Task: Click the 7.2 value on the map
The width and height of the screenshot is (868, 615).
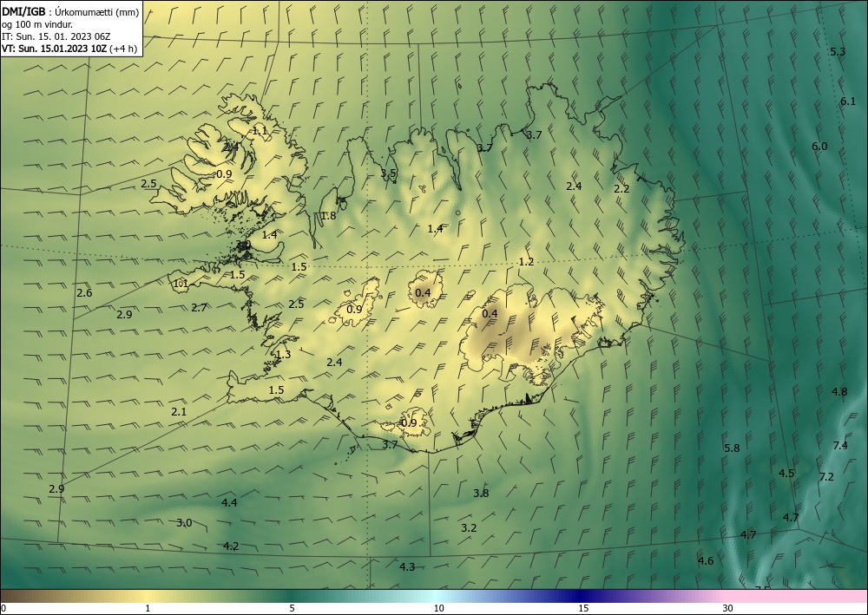Action: [x=826, y=477]
